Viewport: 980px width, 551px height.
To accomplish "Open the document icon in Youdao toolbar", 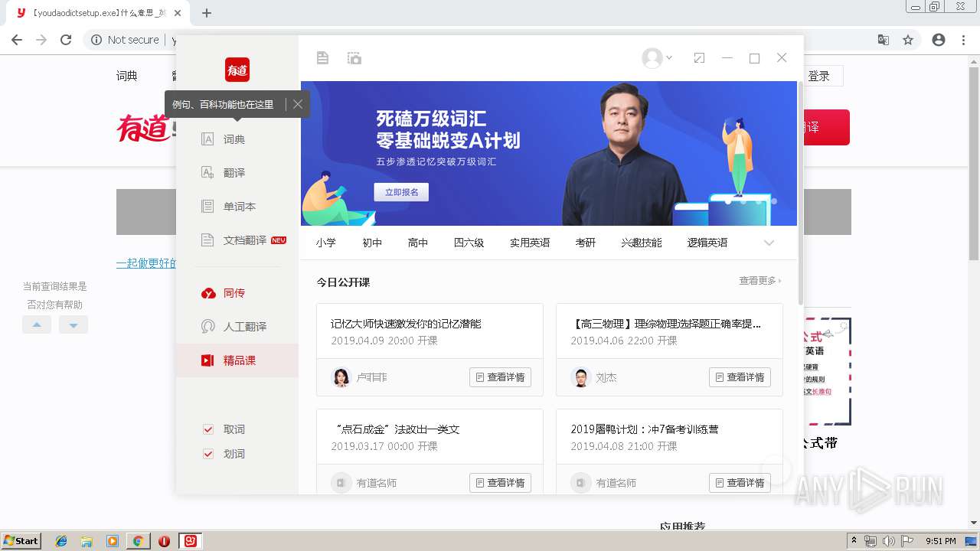I will point(322,58).
